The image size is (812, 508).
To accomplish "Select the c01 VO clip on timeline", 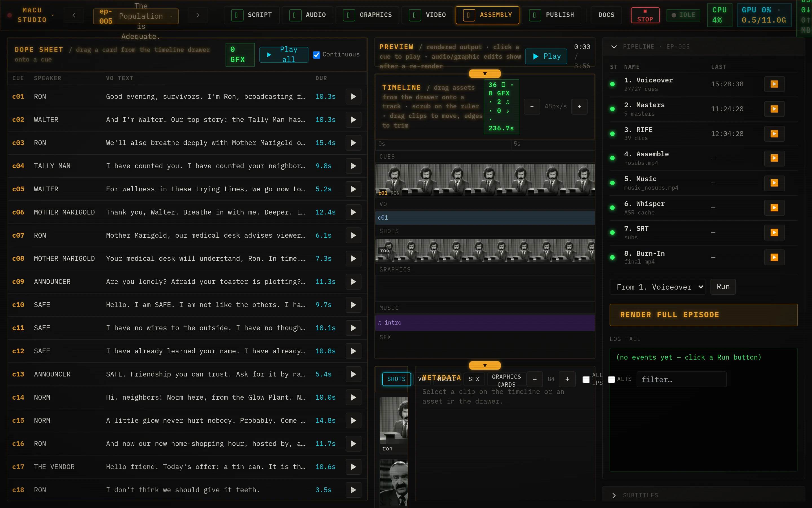I will click(485, 218).
